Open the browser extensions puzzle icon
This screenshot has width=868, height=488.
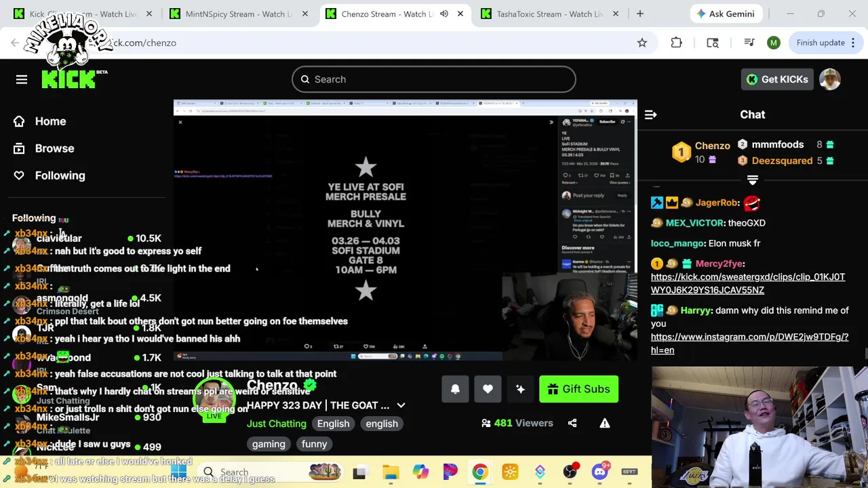676,43
